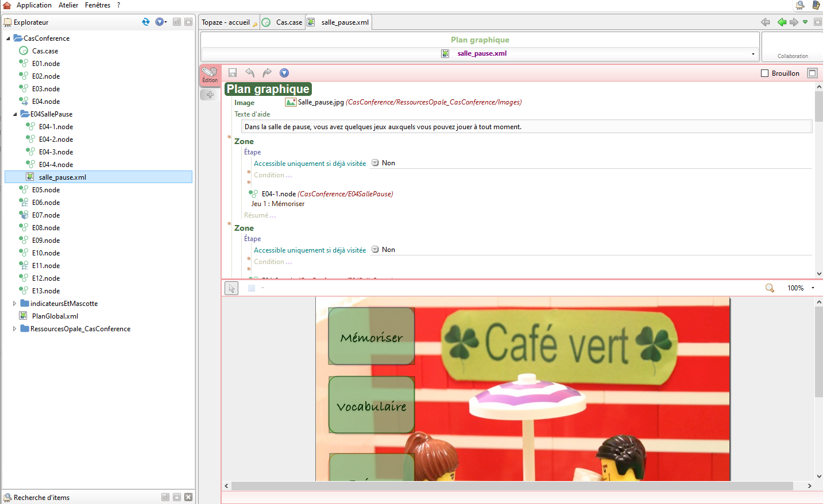Click the Vocabulaire zone on the image
The image size is (823, 504).
point(372,405)
